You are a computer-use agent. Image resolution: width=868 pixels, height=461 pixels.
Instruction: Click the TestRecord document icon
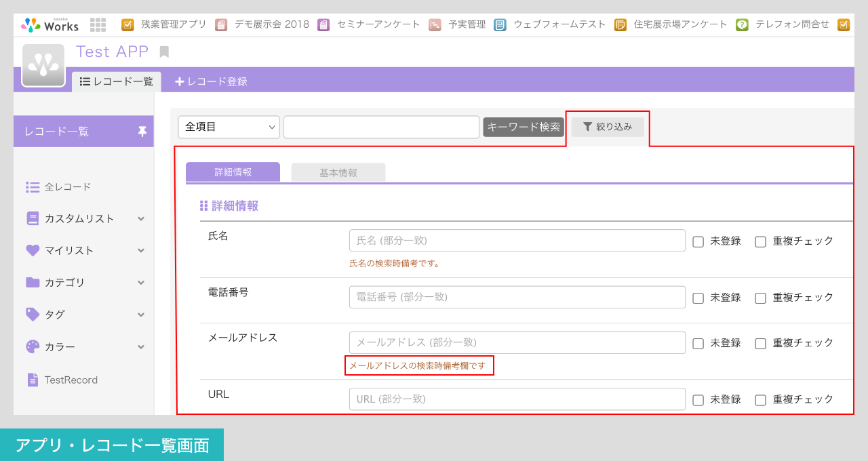tap(33, 380)
